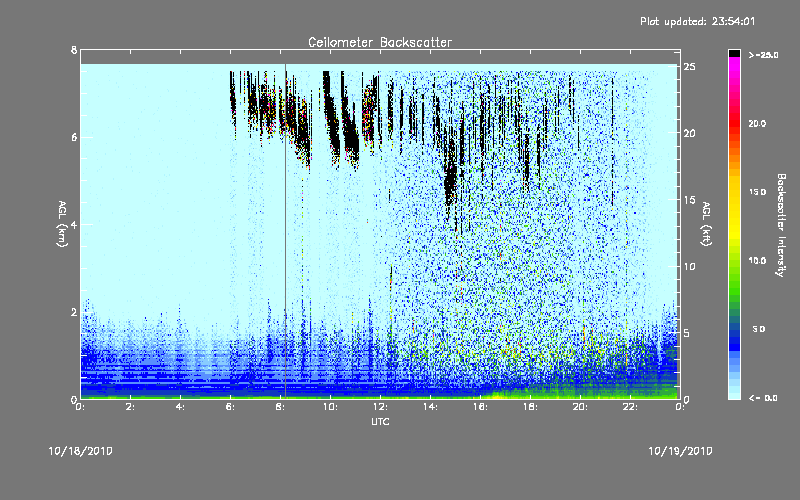Click the '6:' UTC hour tick
The image size is (800, 500).
click(x=231, y=407)
